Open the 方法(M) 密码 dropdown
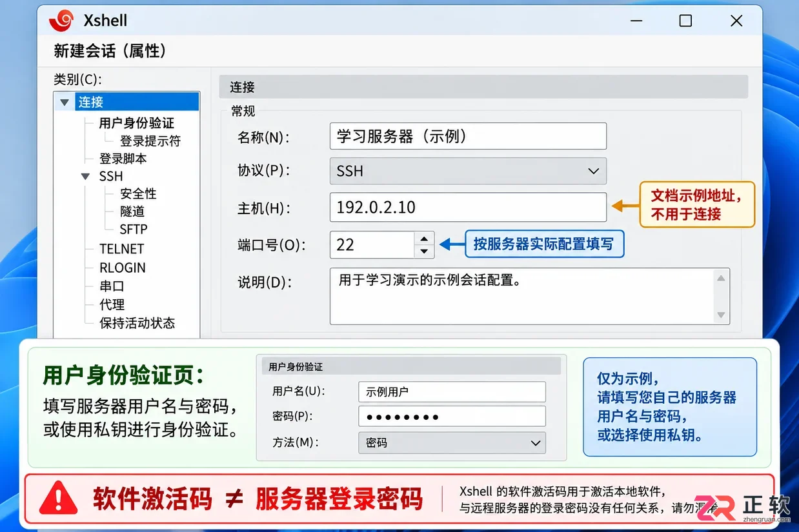This screenshot has width=799, height=532. pos(452,443)
